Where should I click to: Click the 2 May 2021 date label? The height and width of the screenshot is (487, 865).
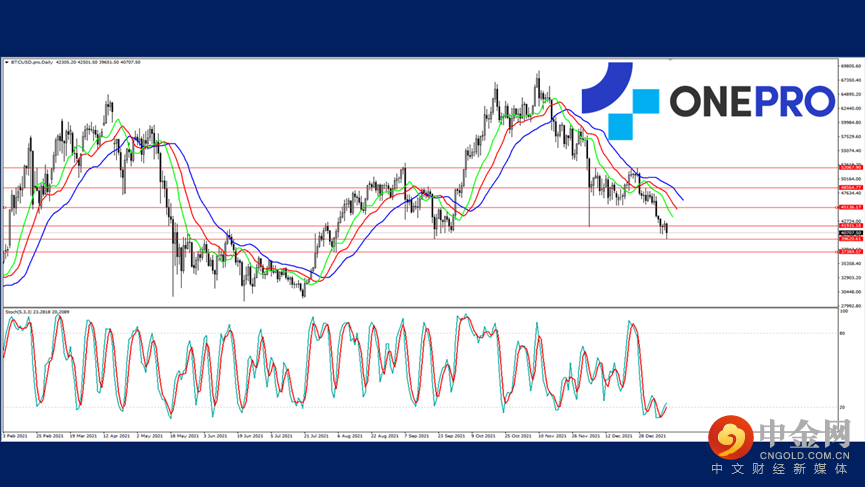click(x=149, y=436)
